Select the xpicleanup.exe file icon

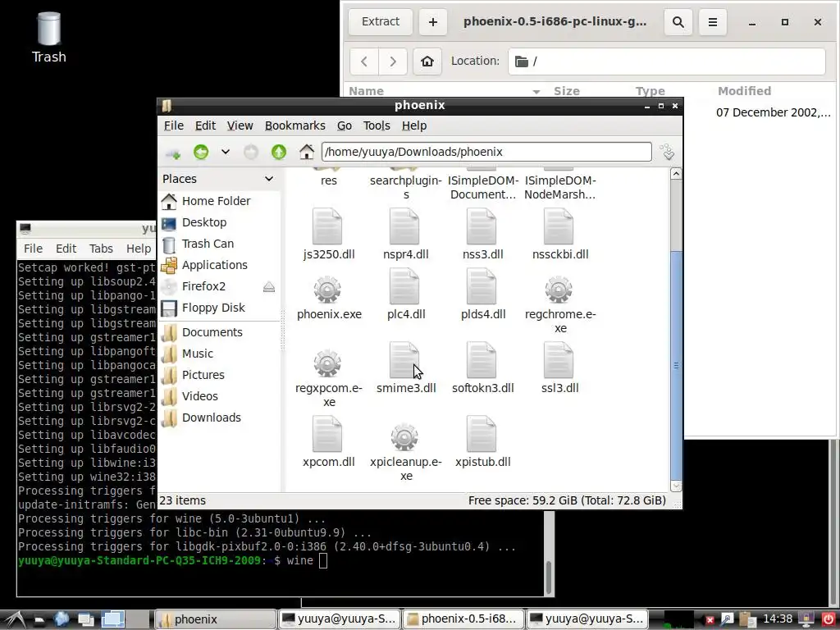(x=404, y=438)
